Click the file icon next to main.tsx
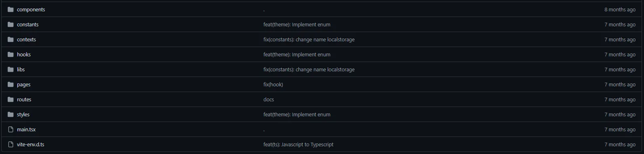 [11, 129]
